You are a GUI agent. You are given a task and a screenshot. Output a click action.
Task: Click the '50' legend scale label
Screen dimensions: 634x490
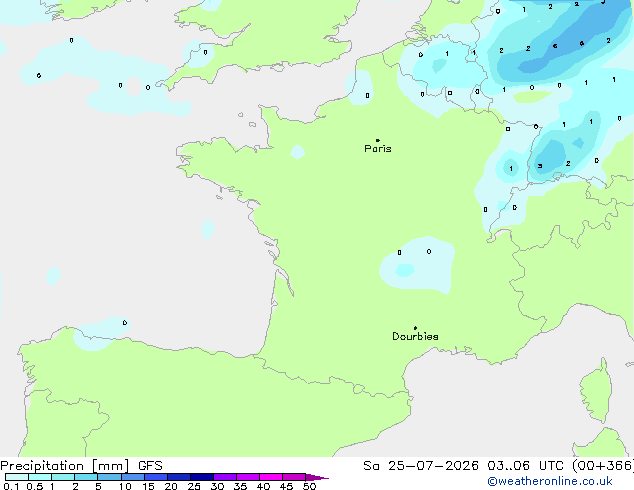(x=309, y=486)
